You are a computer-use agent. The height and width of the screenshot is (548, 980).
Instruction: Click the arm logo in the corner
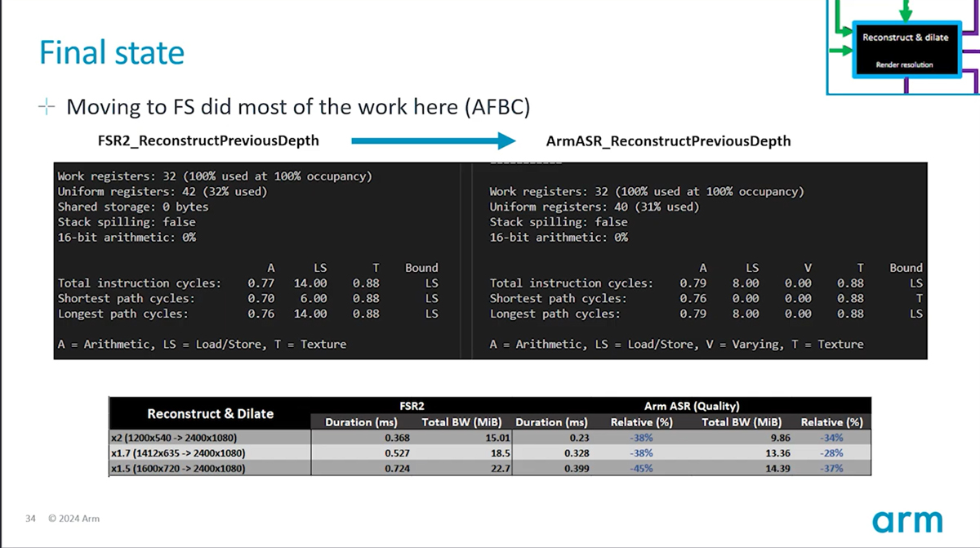pyautogui.click(x=907, y=521)
